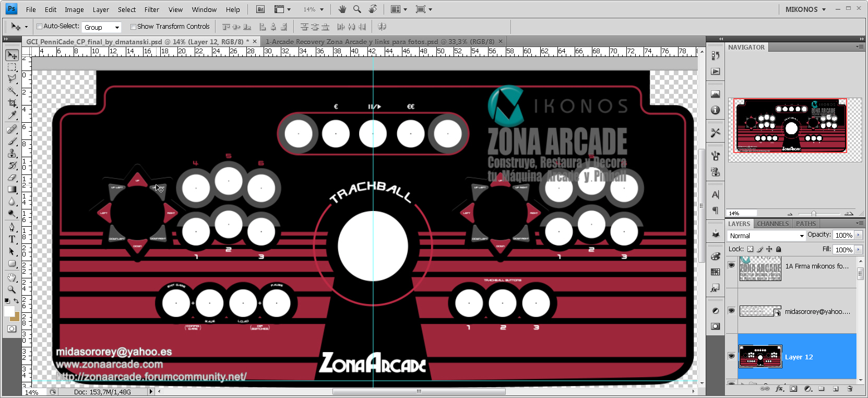Open the History panel icon
This screenshot has width=868, height=398.
tap(715, 56)
